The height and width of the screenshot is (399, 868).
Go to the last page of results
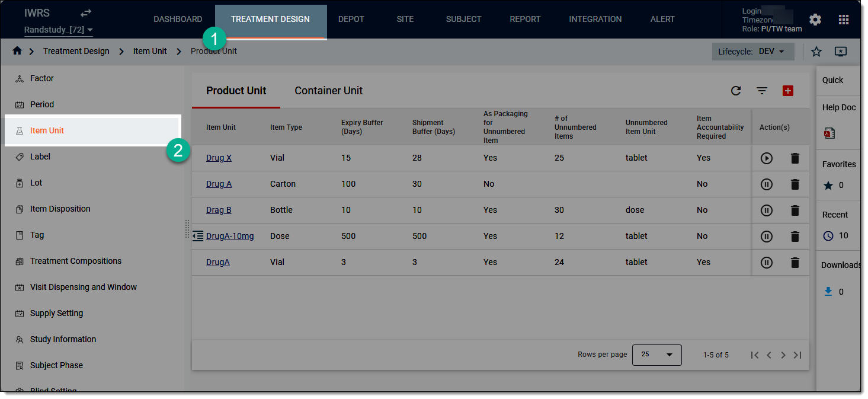(x=797, y=355)
